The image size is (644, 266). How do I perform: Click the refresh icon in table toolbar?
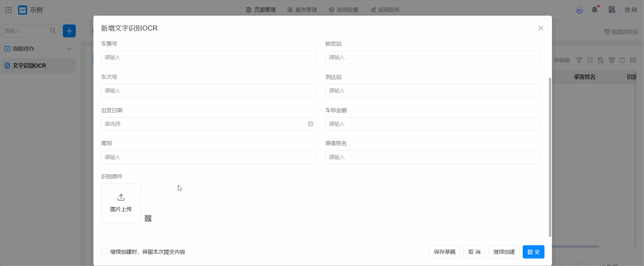click(x=622, y=60)
